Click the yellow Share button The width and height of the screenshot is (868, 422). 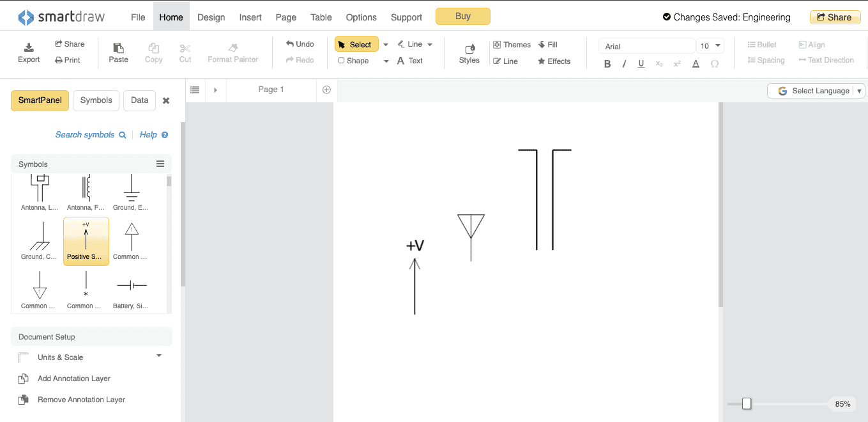835,17
